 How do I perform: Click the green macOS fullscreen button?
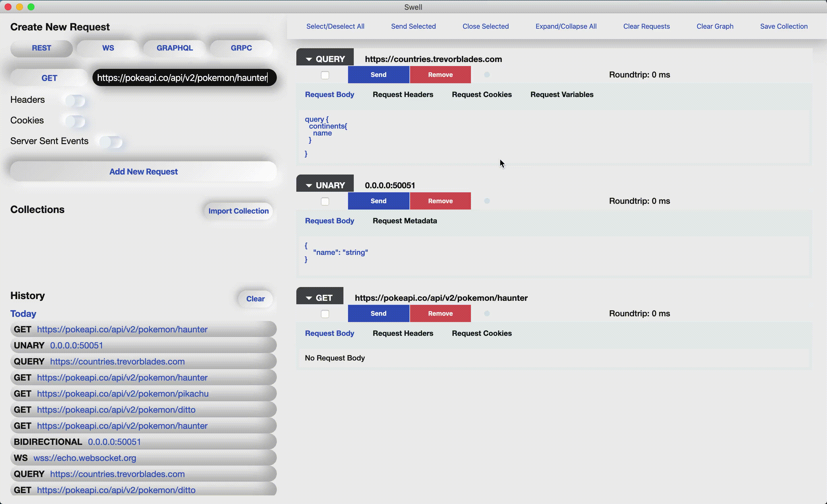click(x=31, y=7)
